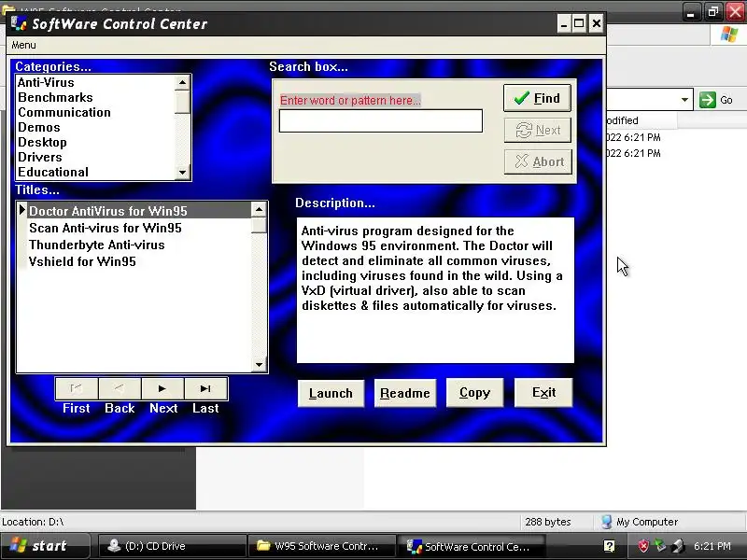Screen dimensions: 747x560
Task: Click SoftWare Control Center title bar icon
Action: 19,24
